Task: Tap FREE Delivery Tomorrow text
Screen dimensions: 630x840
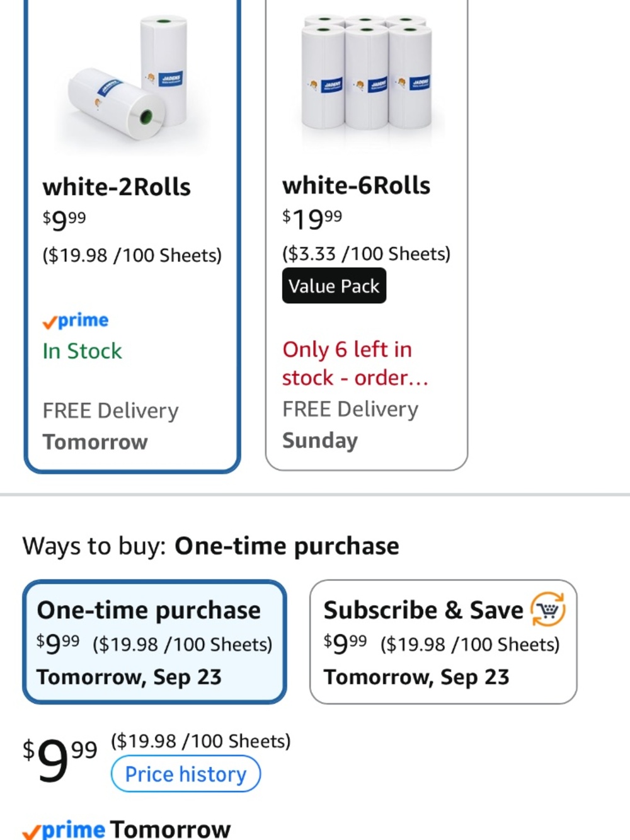Action: point(110,426)
